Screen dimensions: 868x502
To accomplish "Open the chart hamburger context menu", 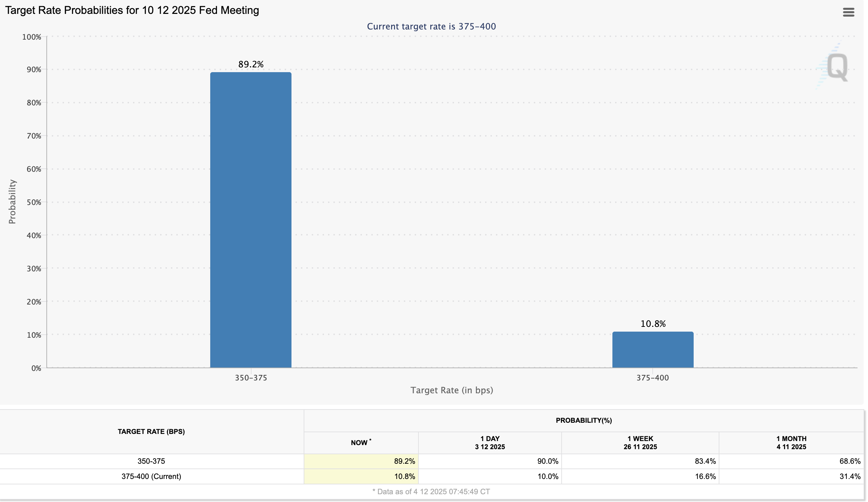I will pos(848,13).
